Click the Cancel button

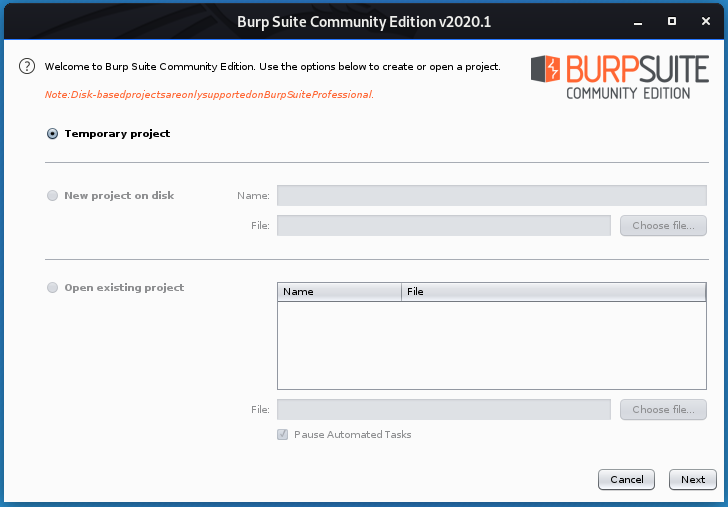[626, 480]
